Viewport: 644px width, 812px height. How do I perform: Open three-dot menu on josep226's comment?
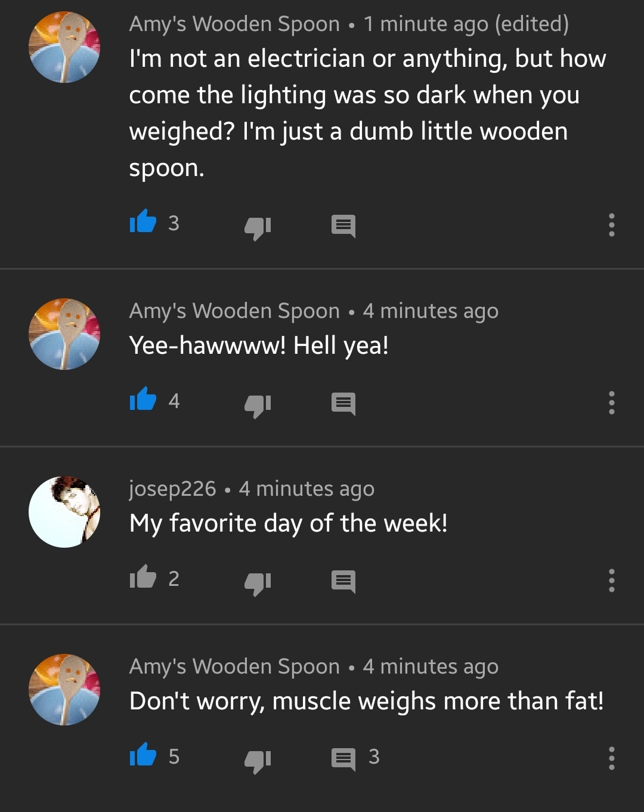(611, 581)
